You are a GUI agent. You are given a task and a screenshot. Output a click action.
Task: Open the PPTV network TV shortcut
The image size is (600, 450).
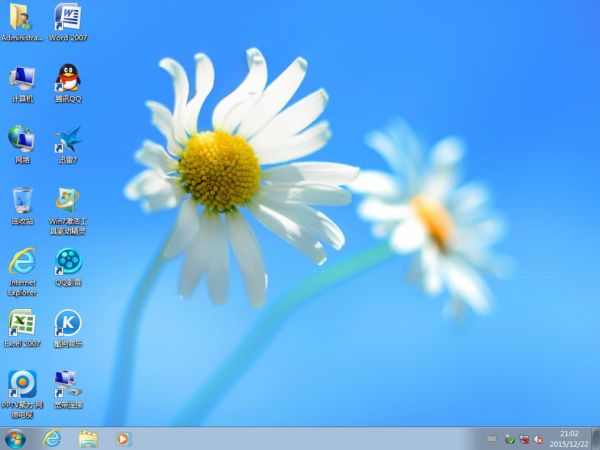pos(21,384)
